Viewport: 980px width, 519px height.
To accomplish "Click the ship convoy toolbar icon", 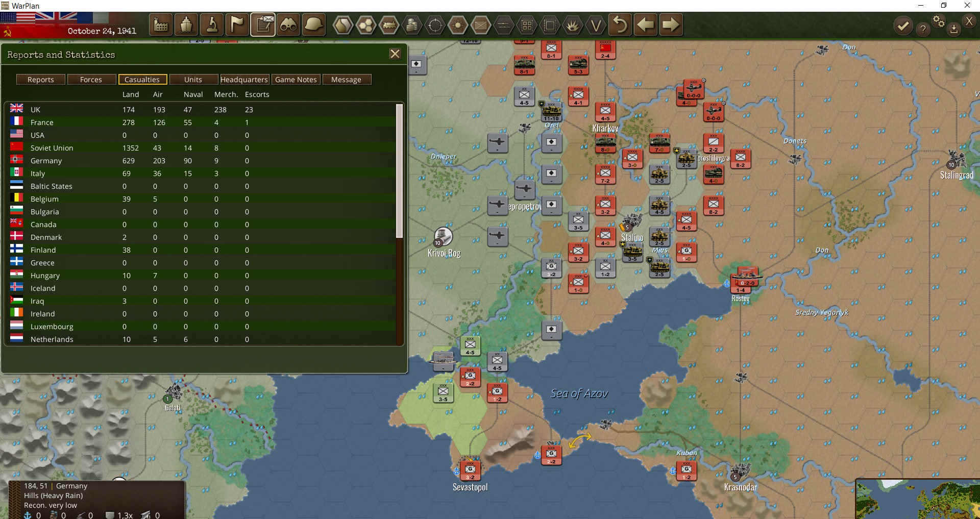I will (x=186, y=24).
